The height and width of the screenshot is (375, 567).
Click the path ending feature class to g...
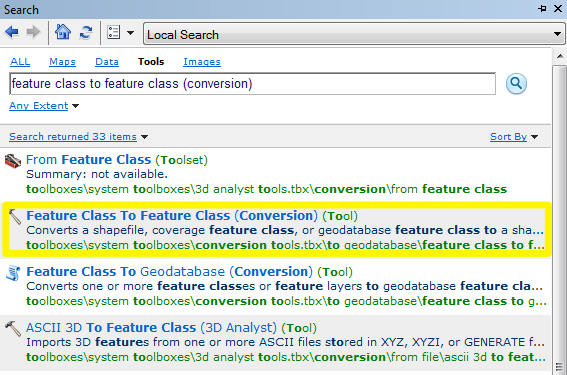pos(286,301)
